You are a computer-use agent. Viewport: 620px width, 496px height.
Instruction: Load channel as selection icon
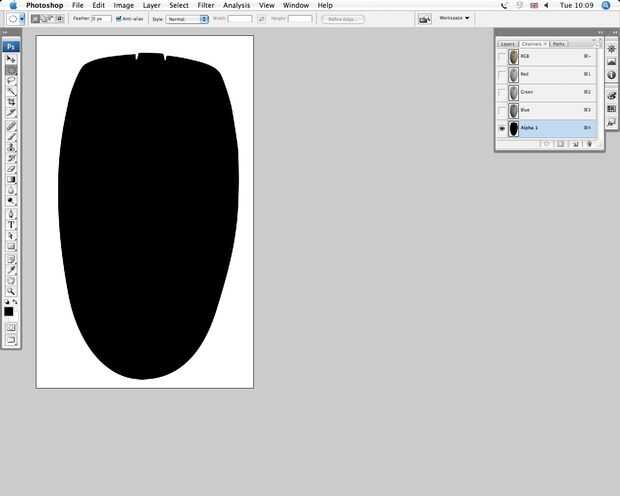[x=547, y=144]
